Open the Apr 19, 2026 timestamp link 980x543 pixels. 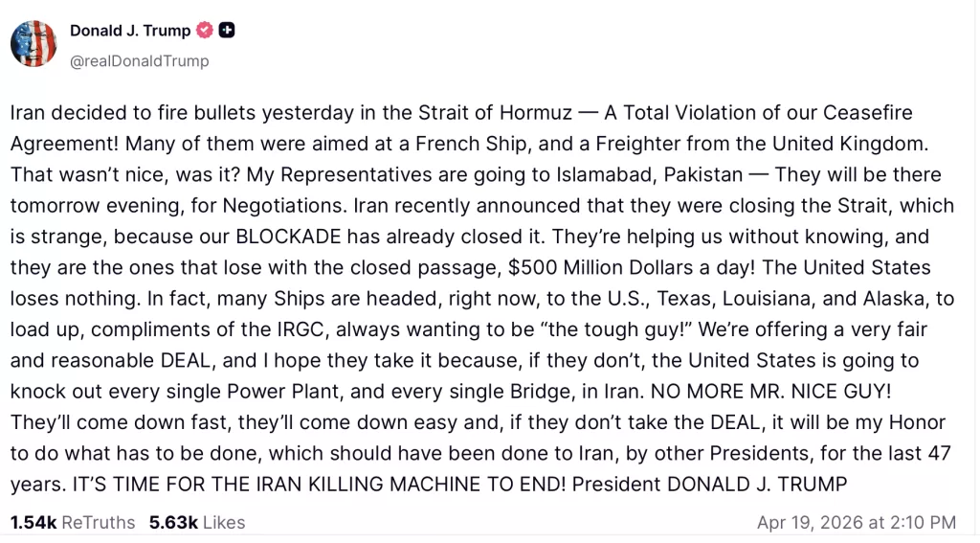tap(856, 522)
